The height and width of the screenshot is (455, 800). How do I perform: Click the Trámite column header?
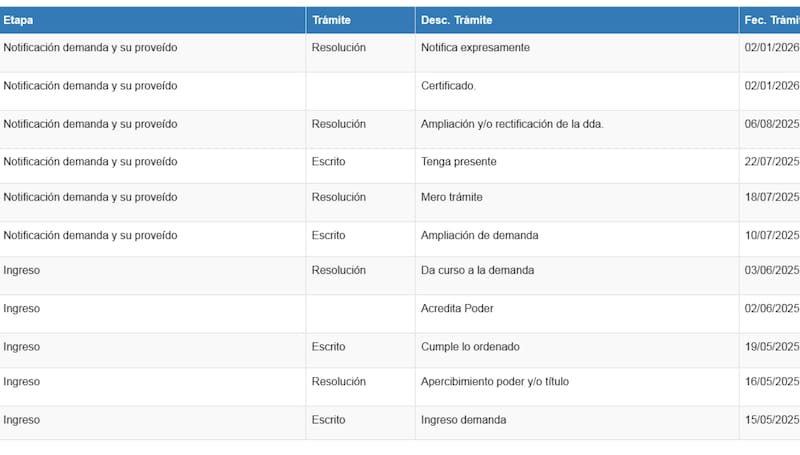click(331, 20)
